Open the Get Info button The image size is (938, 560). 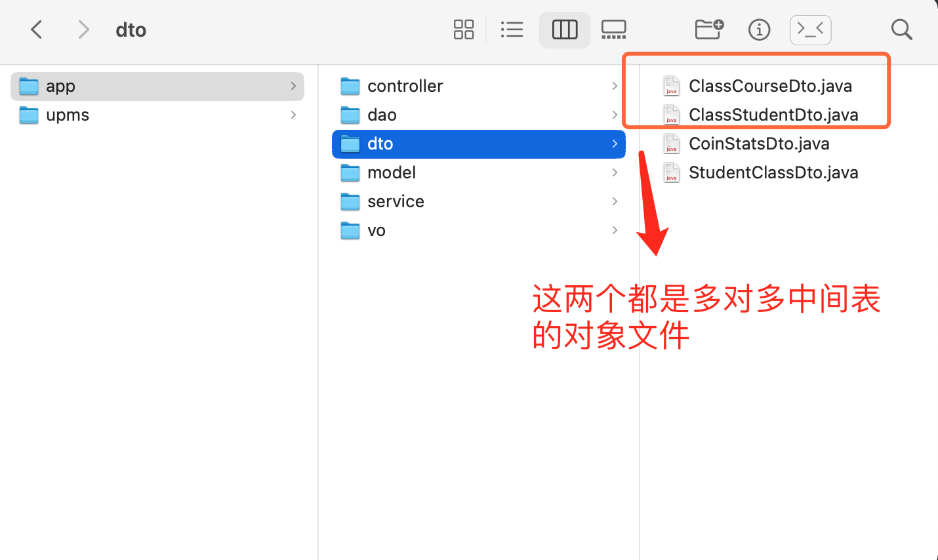point(759,30)
